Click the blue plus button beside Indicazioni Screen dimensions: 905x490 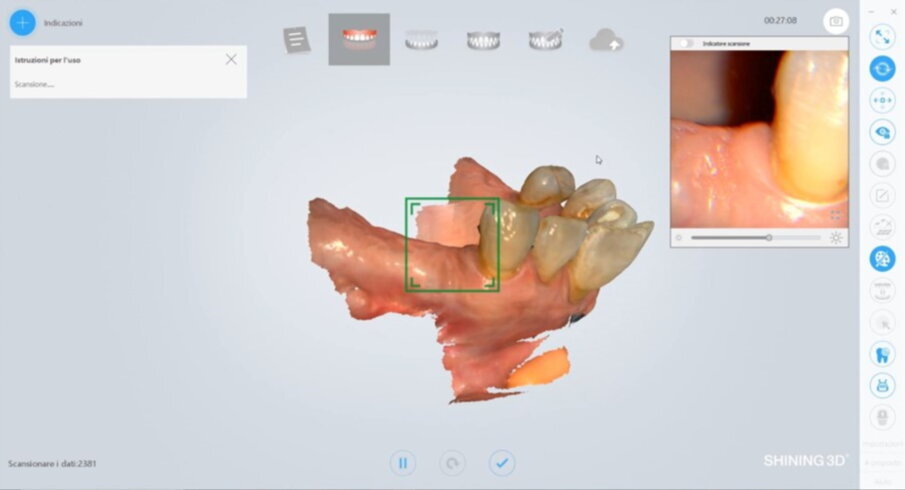[22, 22]
